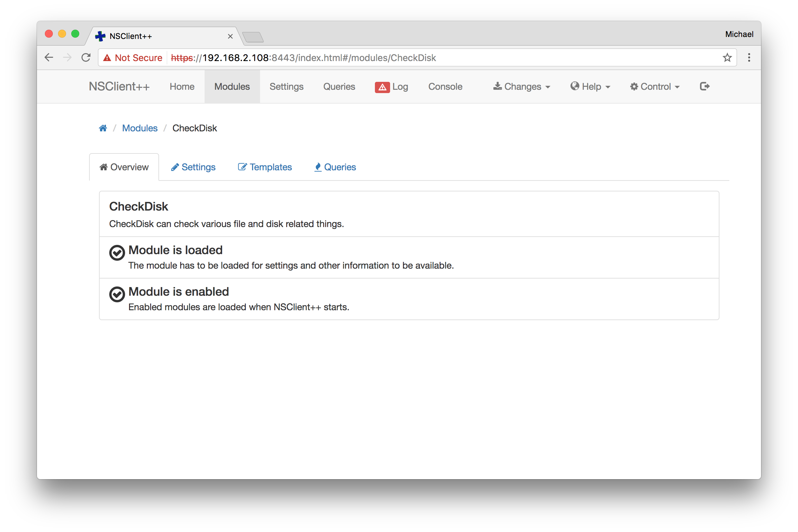
Task: Select the Modules tab in navigation
Action: (232, 86)
